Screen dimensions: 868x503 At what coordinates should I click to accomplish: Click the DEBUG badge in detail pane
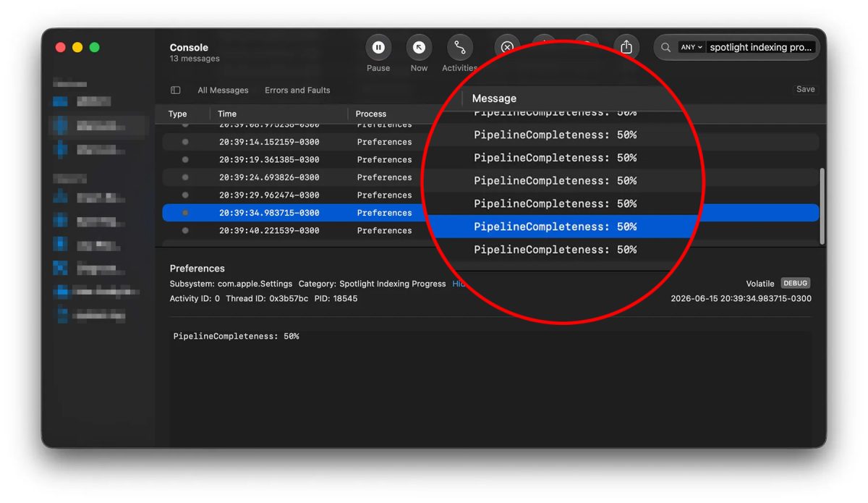(x=796, y=284)
